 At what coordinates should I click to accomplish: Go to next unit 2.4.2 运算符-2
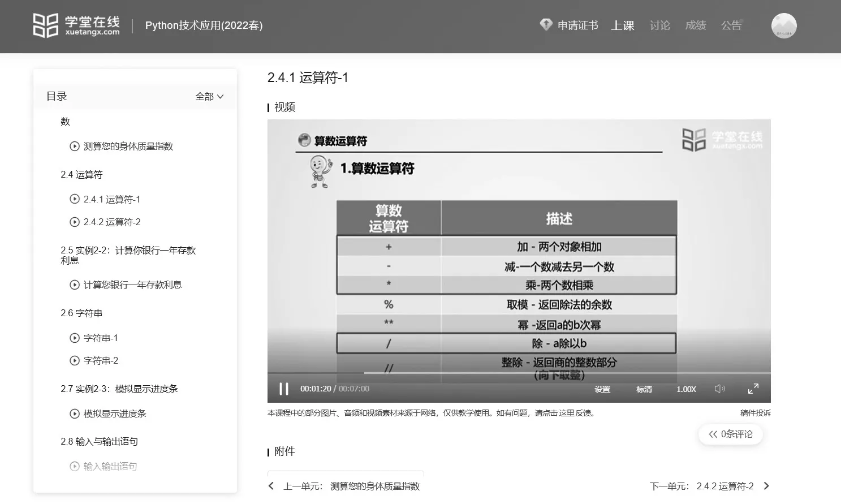coord(702,486)
